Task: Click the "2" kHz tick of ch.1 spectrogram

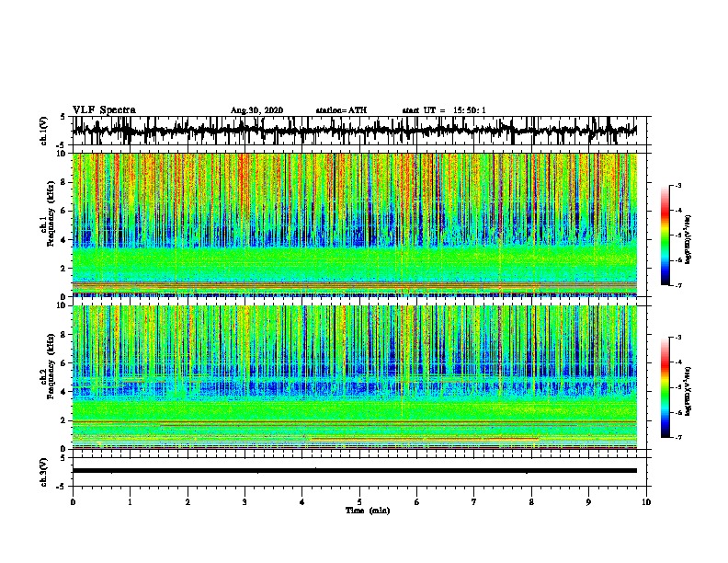Action: click(x=64, y=269)
